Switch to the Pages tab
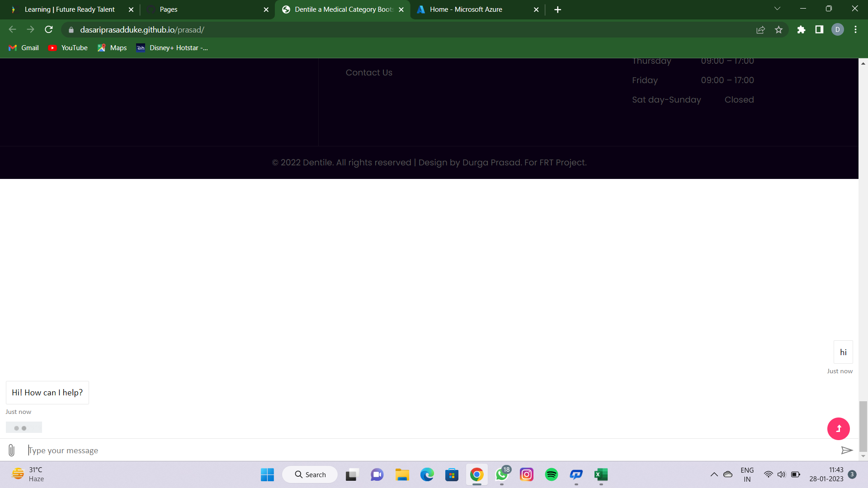The width and height of the screenshot is (868, 488). click(208, 9)
